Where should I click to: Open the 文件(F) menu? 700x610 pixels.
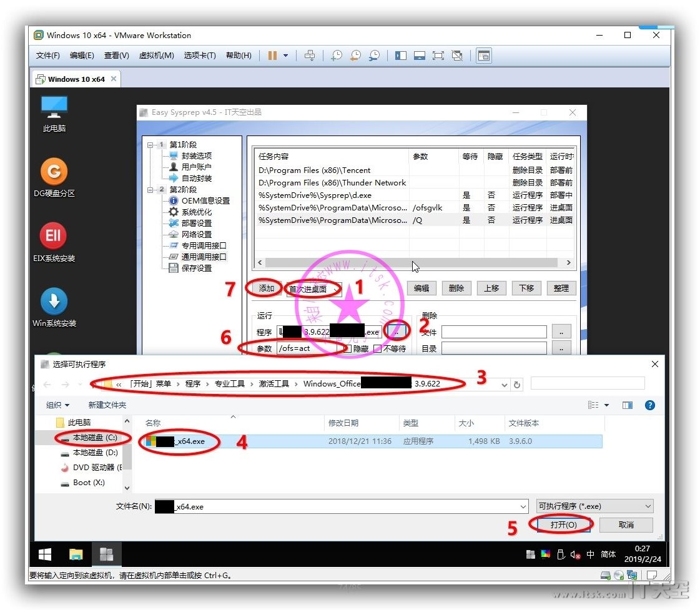coord(47,56)
